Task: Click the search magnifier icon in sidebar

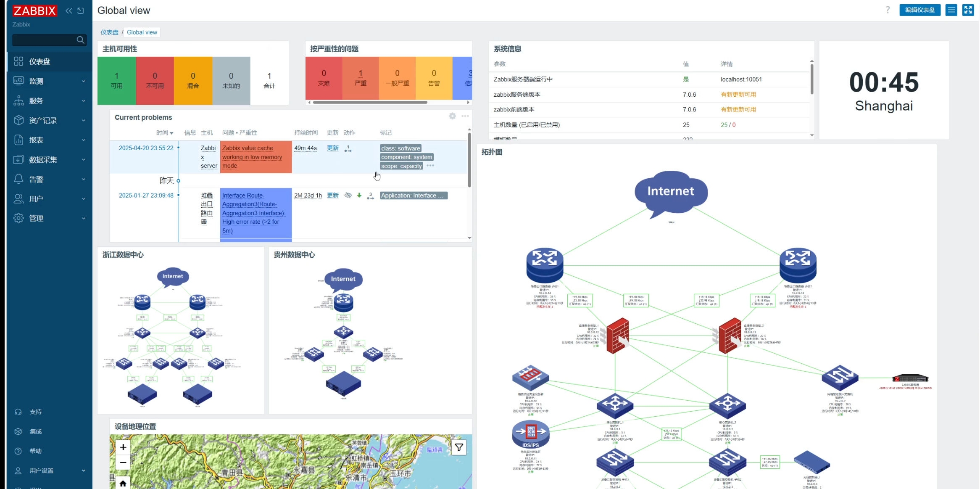Action: [x=81, y=40]
